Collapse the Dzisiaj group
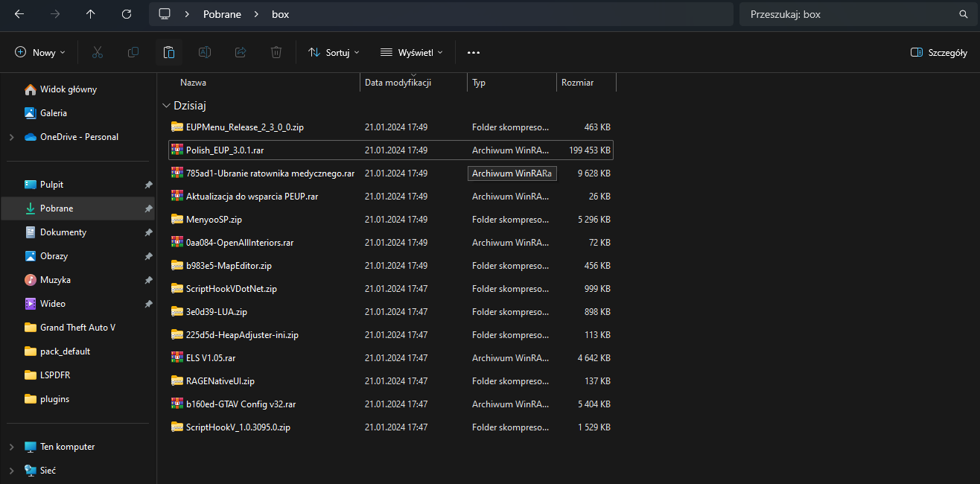The width and height of the screenshot is (980, 484). click(166, 106)
